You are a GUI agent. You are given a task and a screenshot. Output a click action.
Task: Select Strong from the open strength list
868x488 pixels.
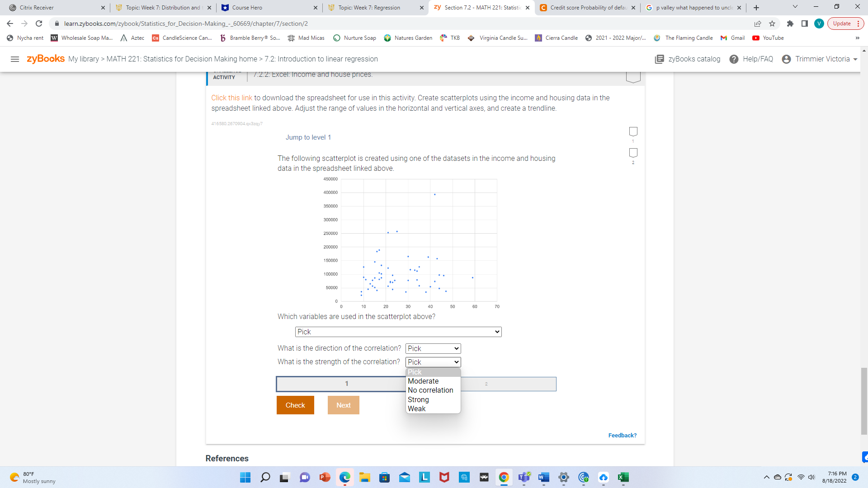point(418,399)
